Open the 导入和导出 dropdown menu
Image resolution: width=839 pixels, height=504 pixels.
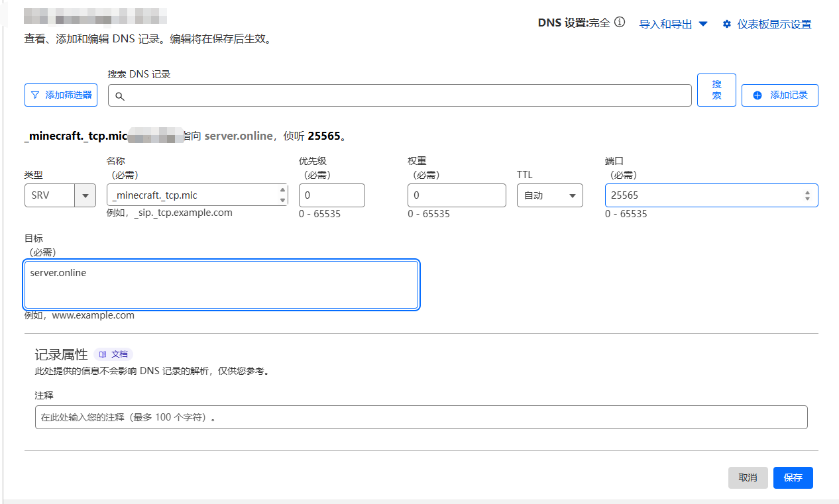point(673,24)
